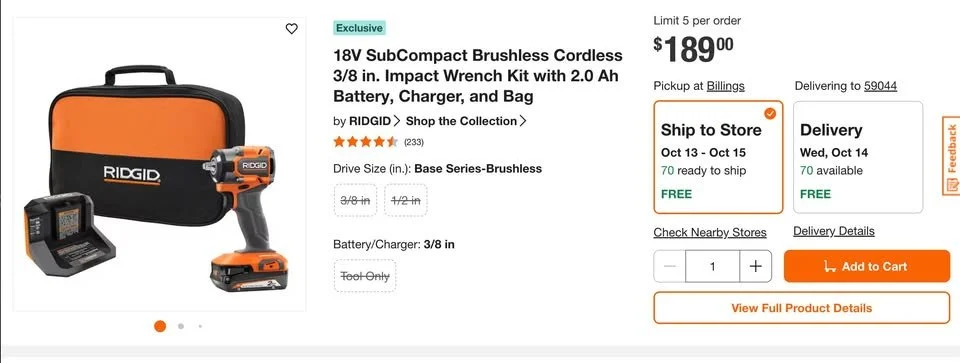Click the star rating icons
The width and height of the screenshot is (960, 363).
tap(366, 142)
